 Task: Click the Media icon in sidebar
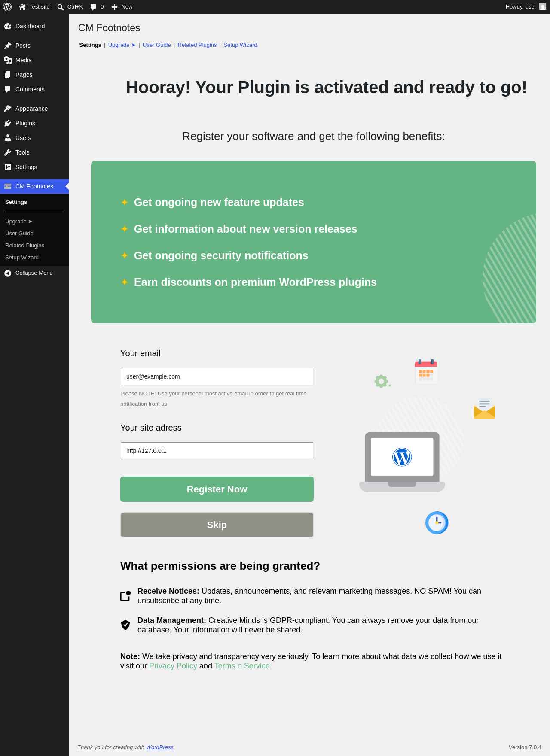(8, 60)
